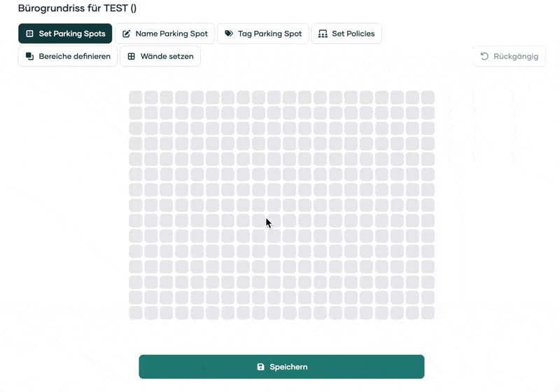Open the Set Policies mode

tap(353, 34)
